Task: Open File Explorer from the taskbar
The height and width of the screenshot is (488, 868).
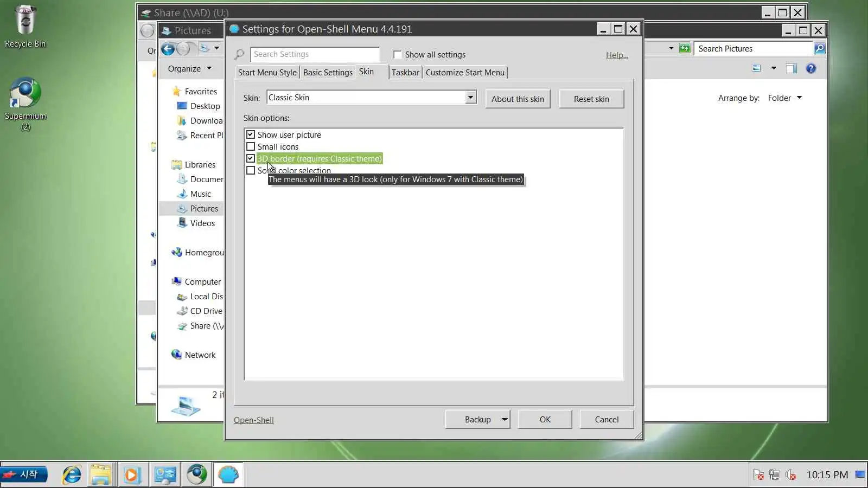Action: [101, 475]
